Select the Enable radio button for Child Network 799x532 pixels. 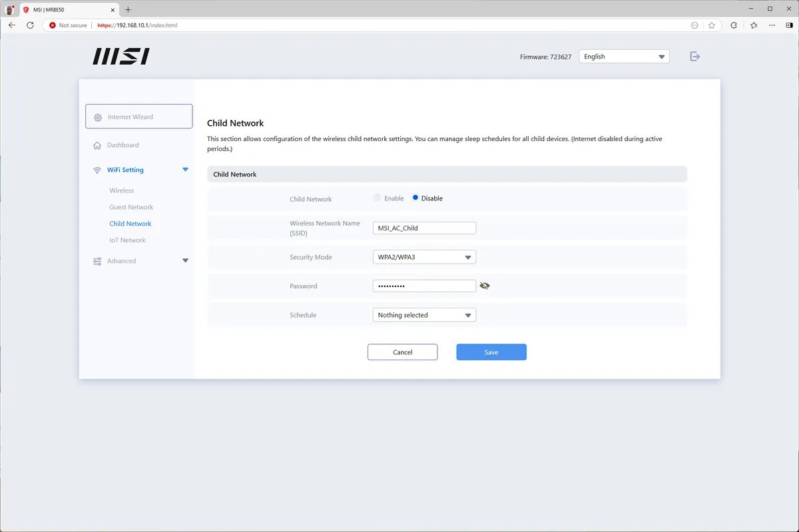click(x=378, y=198)
